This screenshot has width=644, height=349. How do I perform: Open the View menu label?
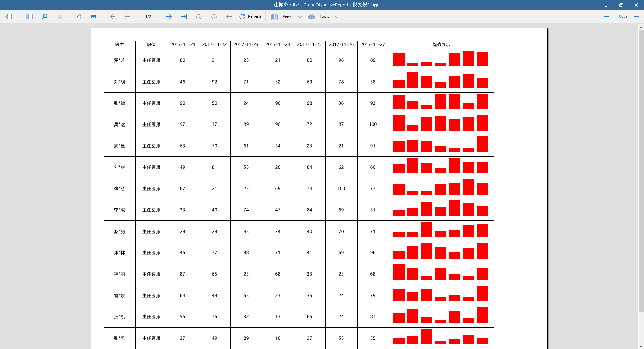[x=287, y=16]
